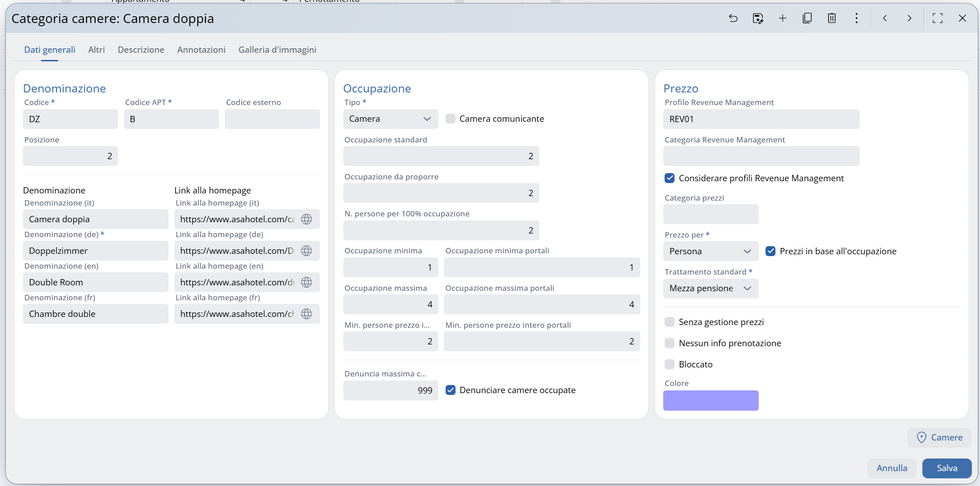Click the undo arrow icon in header
The height and width of the screenshot is (486, 980).
click(x=733, y=18)
